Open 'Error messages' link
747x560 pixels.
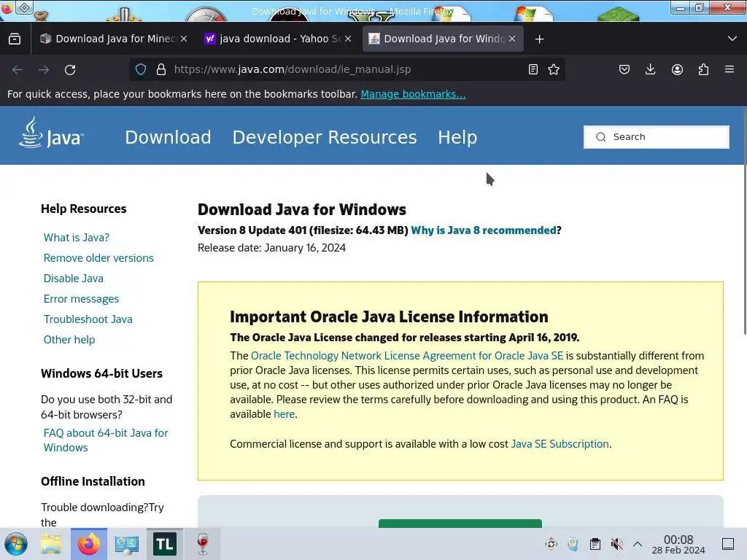(82, 299)
